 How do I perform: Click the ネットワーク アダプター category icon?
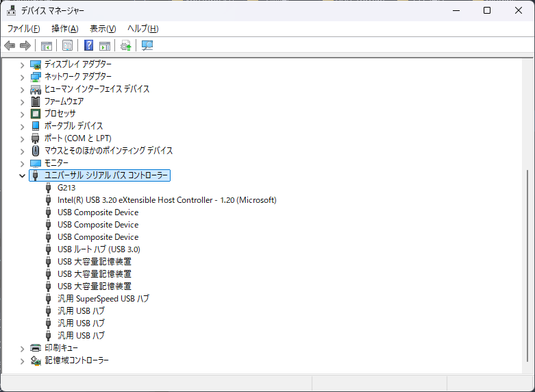click(36, 77)
